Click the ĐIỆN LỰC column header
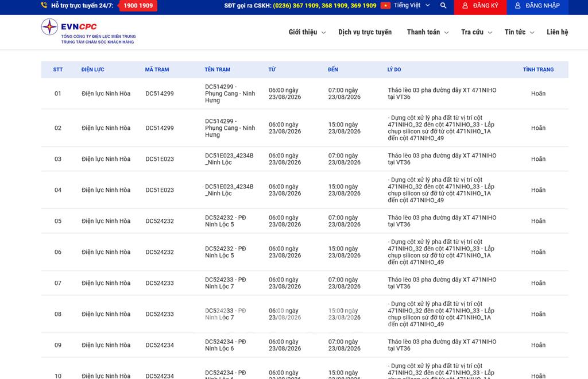 tap(92, 69)
